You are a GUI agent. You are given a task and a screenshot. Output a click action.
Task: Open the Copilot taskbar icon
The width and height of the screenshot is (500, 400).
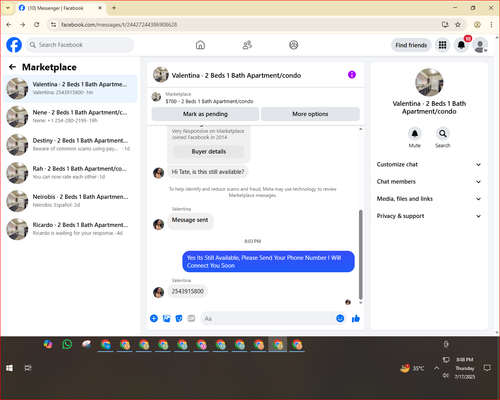click(x=48, y=344)
